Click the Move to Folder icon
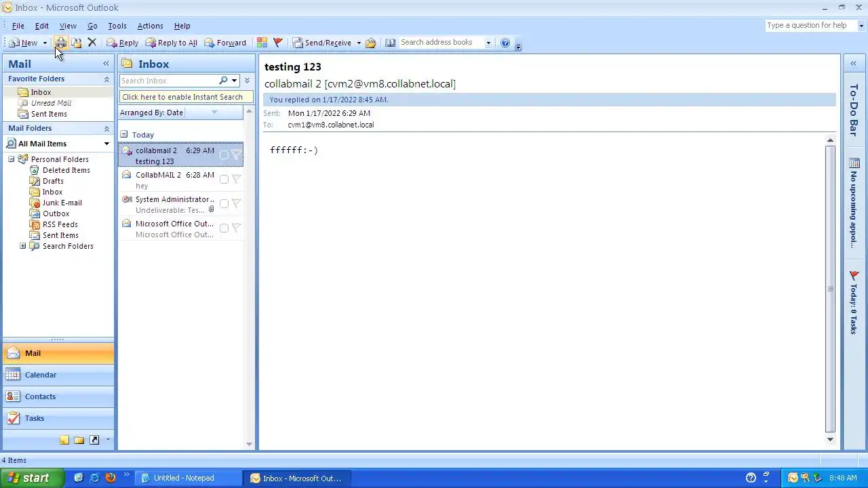This screenshot has width=868, height=488. click(77, 43)
